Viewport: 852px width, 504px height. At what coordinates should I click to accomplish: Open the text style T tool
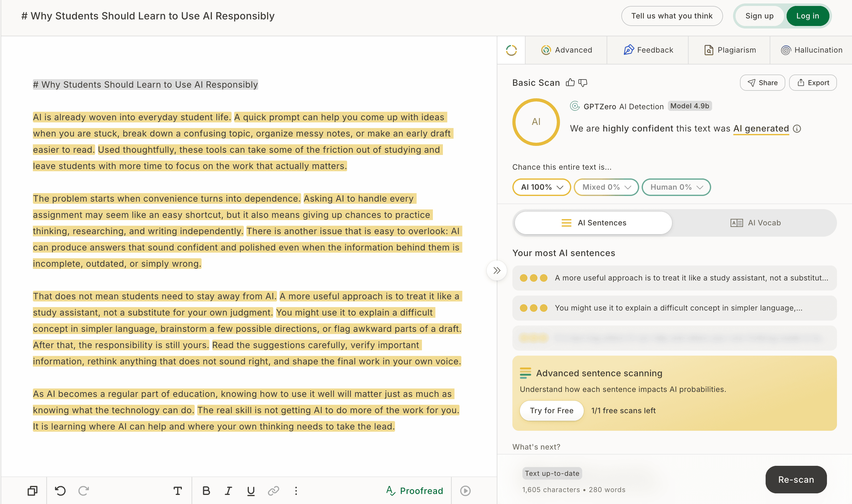pos(177,491)
